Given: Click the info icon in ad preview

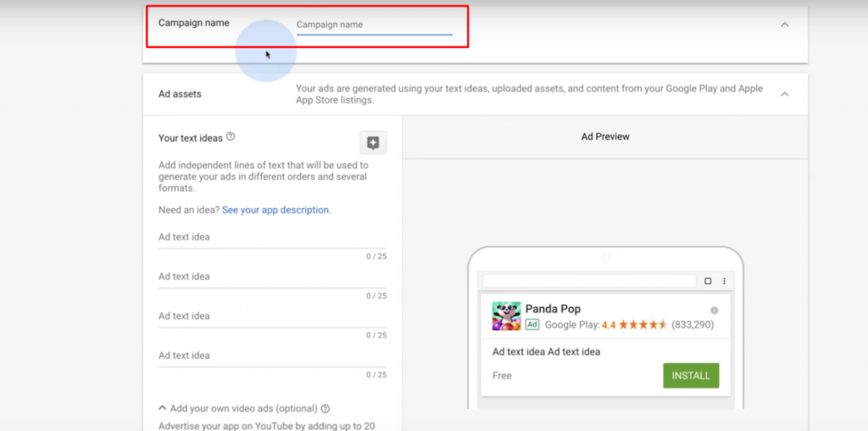Looking at the screenshot, I should (x=714, y=310).
